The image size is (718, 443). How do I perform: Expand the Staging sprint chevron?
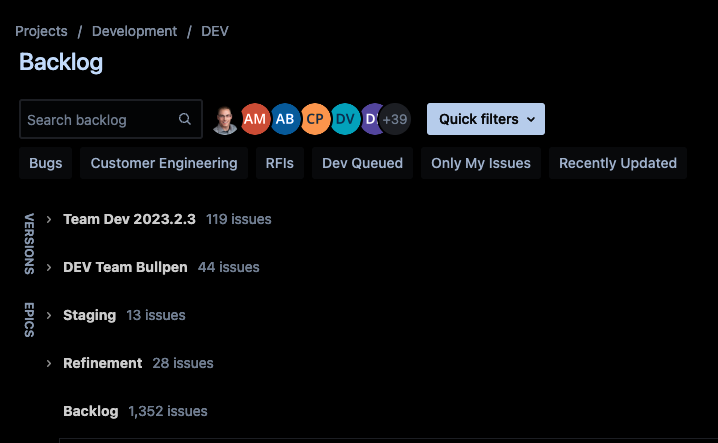pos(49,315)
